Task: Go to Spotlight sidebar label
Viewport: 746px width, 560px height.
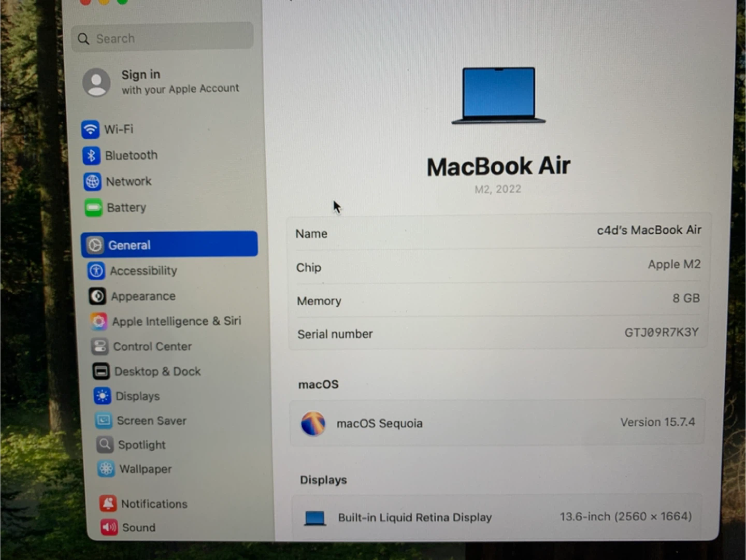Action: pyautogui.click(x=141, y=445)
